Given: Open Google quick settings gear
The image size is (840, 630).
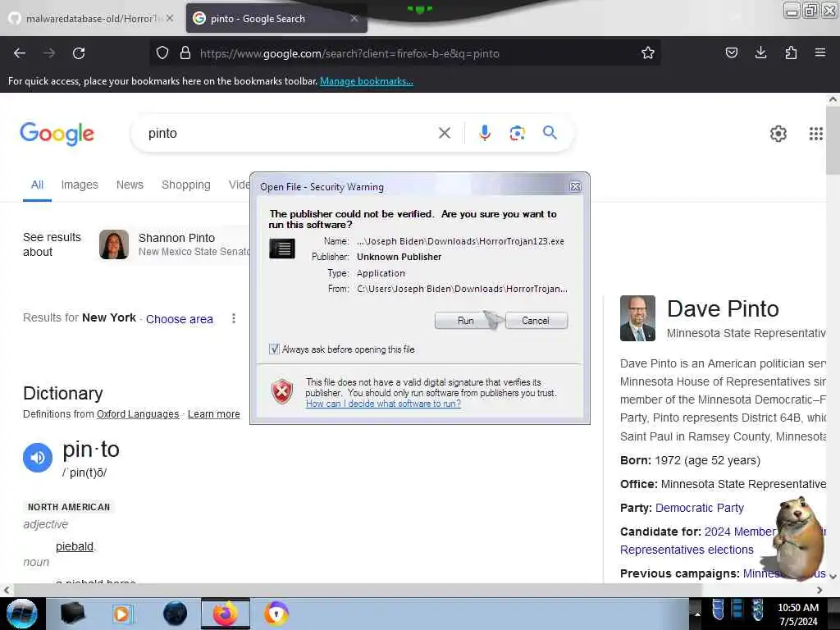Looking at the screenshot, I should [778, 134].
